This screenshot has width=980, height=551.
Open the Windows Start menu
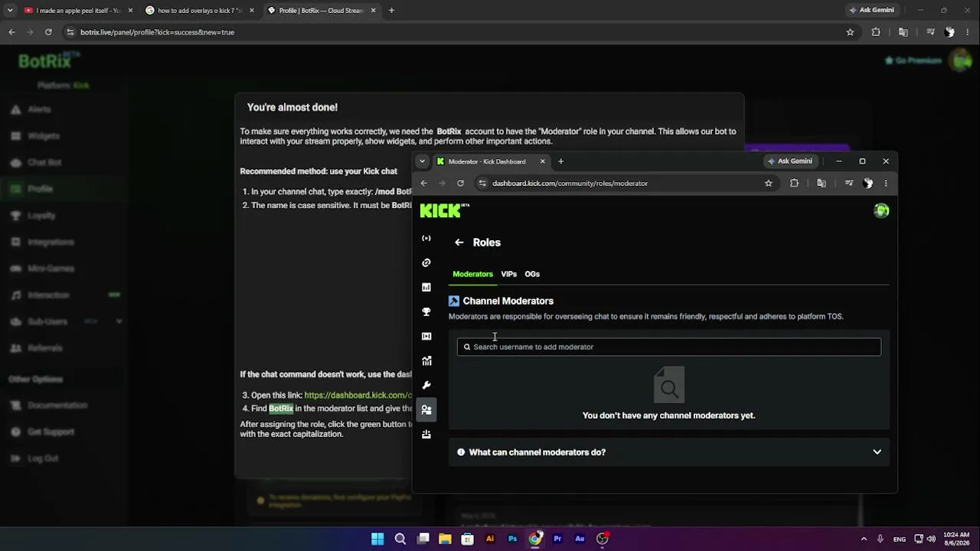click(377, 539)
